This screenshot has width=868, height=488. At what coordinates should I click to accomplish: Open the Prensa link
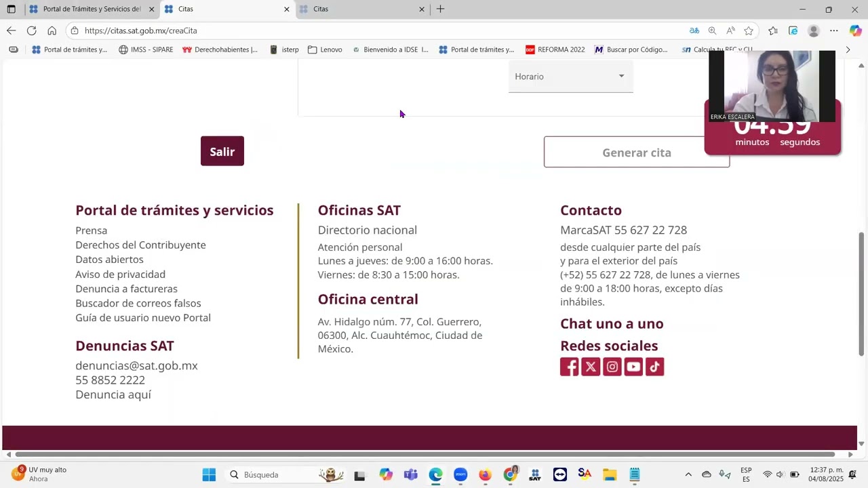tap(92, 230)
